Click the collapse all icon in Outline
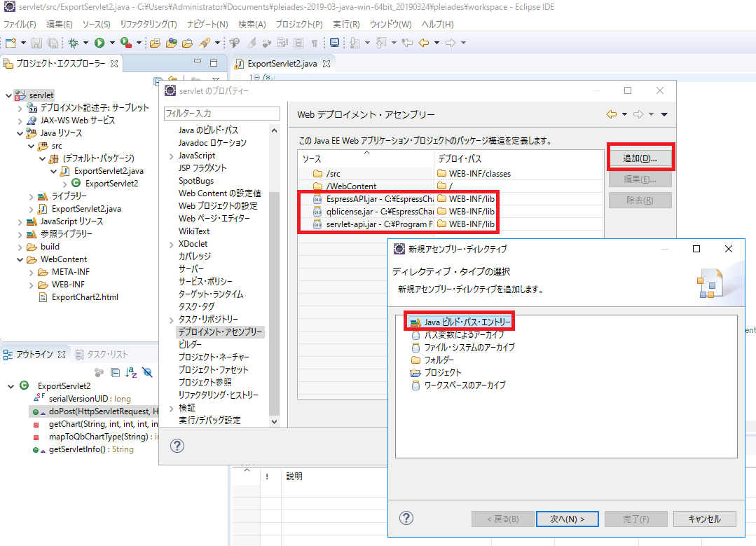Screen dimensions: 756x546 [116, 372]
